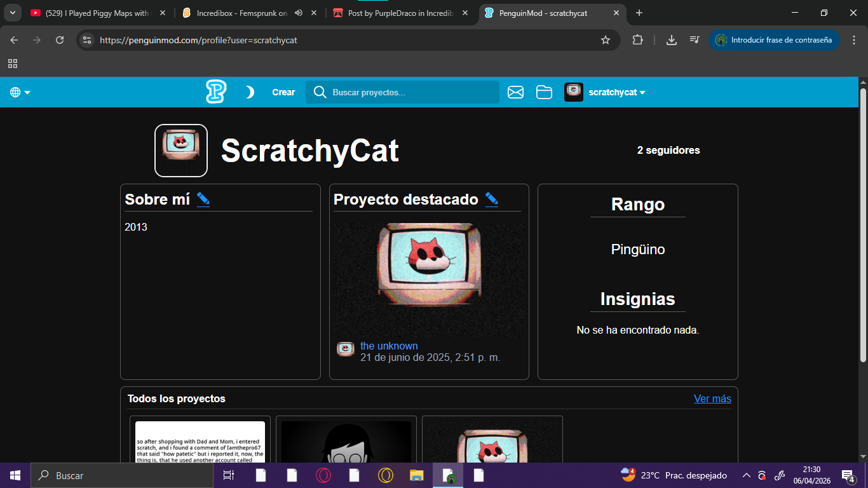Click the Crear link in the navbar
The width and height of the screenshot is (868, 488).
tap(283, 92)
